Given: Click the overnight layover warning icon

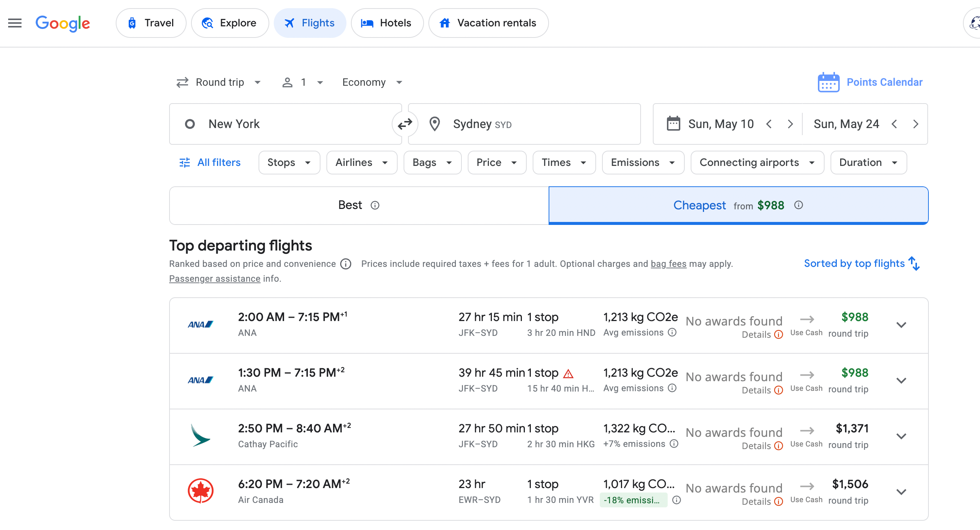Looking at the screenshot, I should tap(568, 373).
